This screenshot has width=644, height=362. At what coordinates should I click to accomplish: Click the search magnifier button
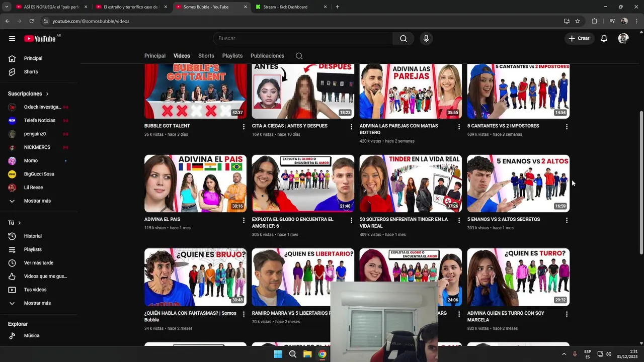click(404, 39)
